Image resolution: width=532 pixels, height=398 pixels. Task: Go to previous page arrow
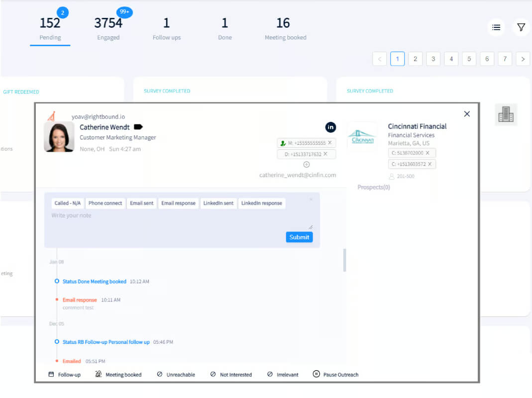pos(380,59)
